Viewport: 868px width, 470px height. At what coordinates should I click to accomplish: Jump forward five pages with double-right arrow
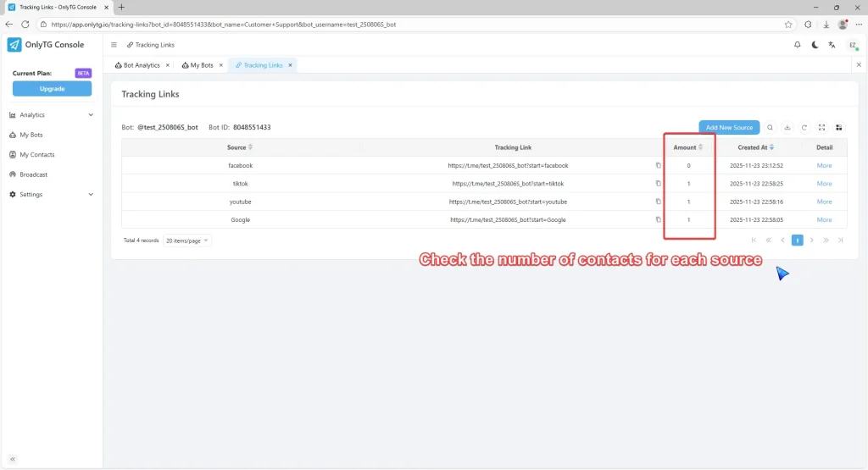[x=826, y=240]
